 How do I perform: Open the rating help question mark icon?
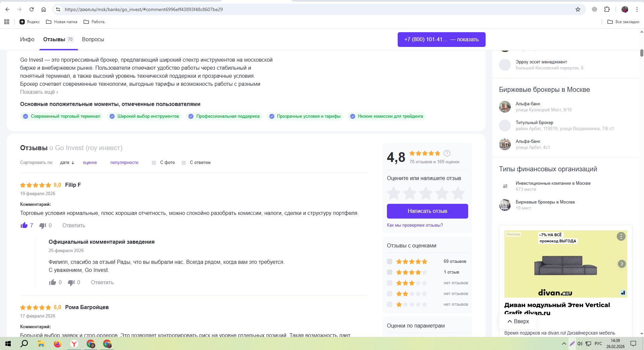(x=447, y=153)
